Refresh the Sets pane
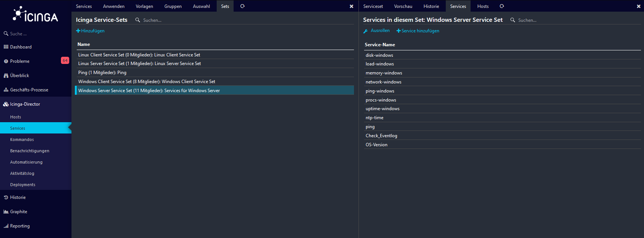Image resolution: width=644 pixels, height=238 pixels. coord(243,6)
